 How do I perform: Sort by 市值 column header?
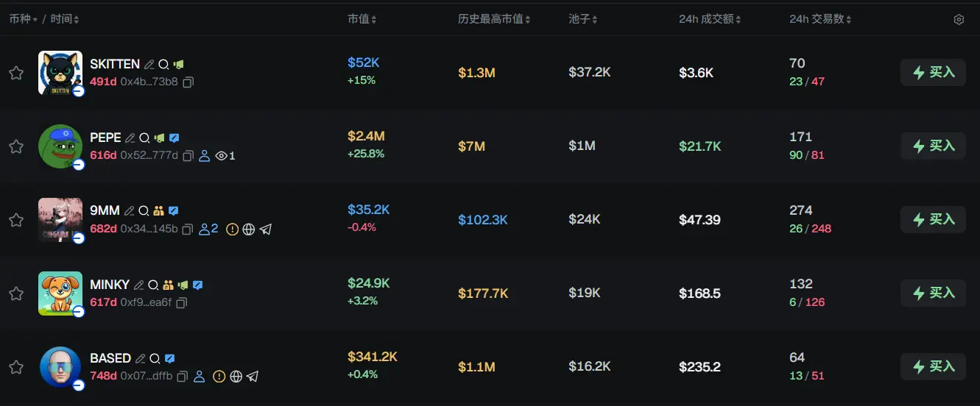point(362,19)
